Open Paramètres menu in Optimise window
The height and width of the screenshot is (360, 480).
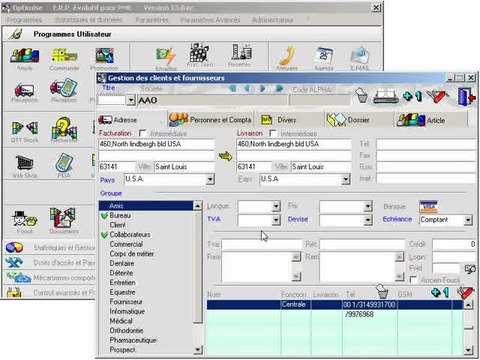[152, 20]
